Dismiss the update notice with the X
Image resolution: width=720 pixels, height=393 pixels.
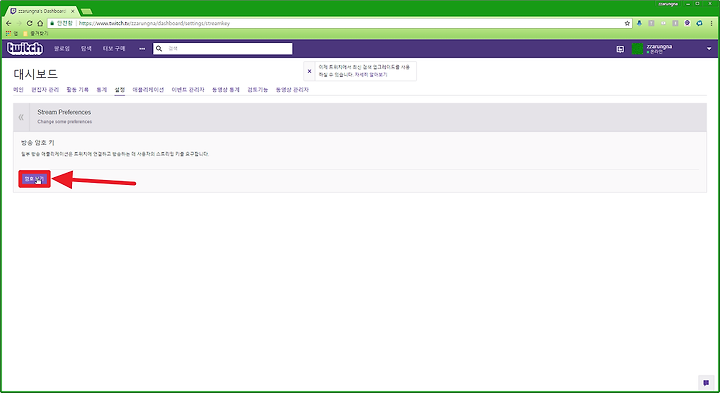(x=309, y=71)
